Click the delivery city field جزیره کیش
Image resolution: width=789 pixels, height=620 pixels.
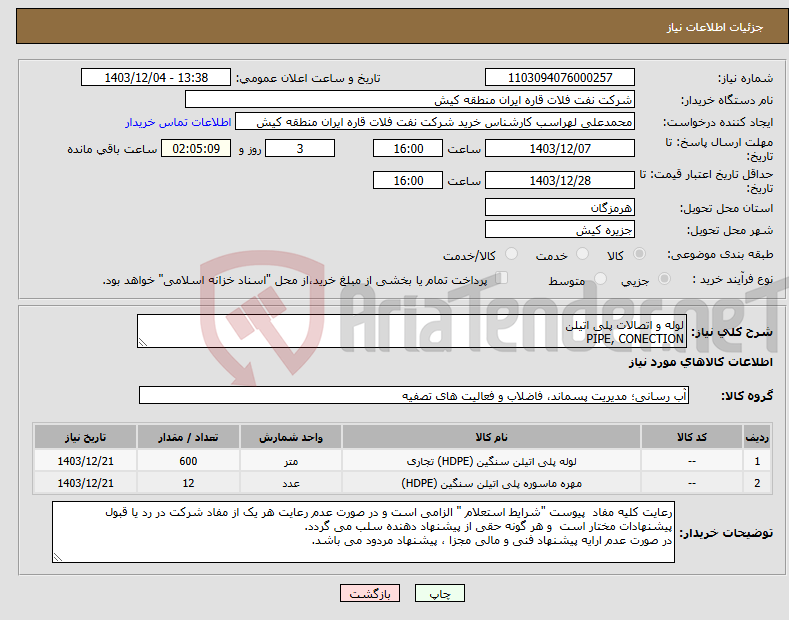560,229
